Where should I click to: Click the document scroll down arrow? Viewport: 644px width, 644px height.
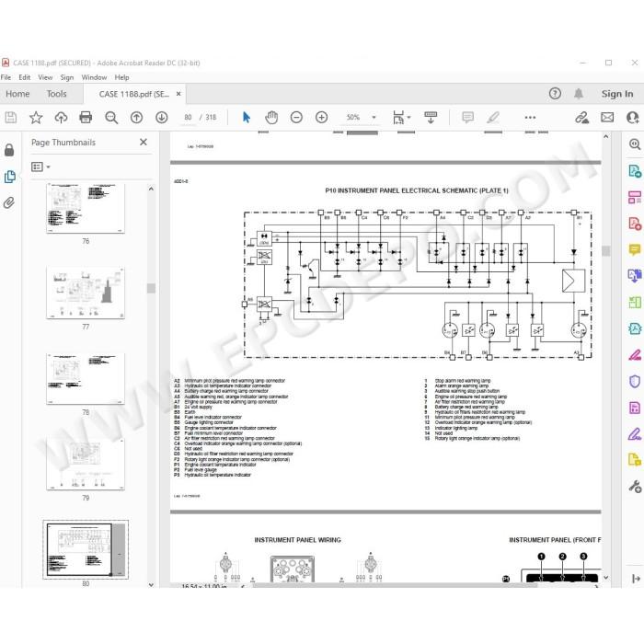[x=605, y=578]
